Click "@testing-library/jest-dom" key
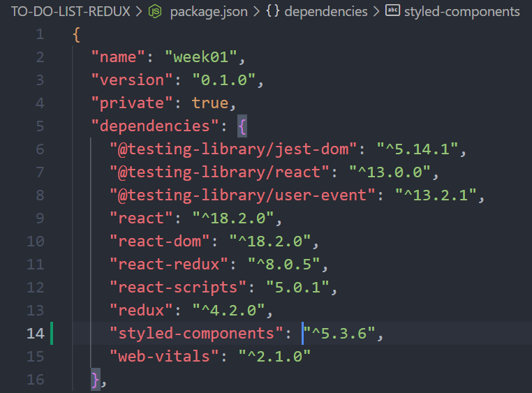The height and width of the screenshot is (393, 532). (x=233, y=149)
